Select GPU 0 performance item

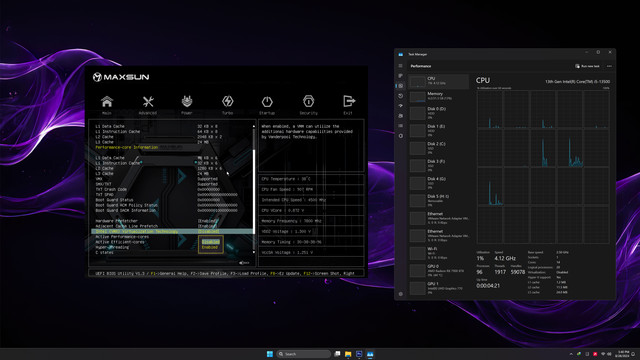(x=438, y=271)
